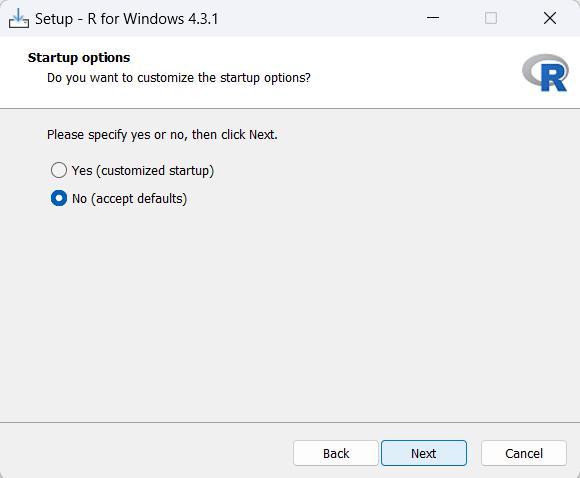Go Back to previous setup step
The width and height of the screenshot is (580, 478).
point(336,453)
